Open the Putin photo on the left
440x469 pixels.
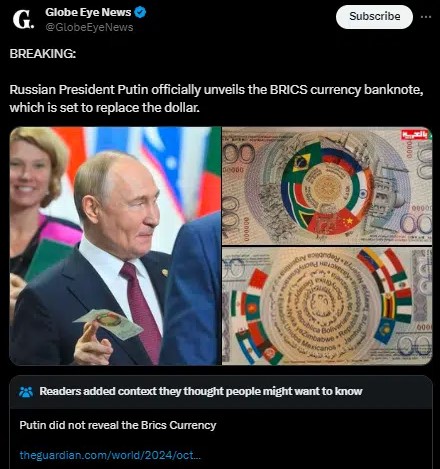click(x=115, y=246)
